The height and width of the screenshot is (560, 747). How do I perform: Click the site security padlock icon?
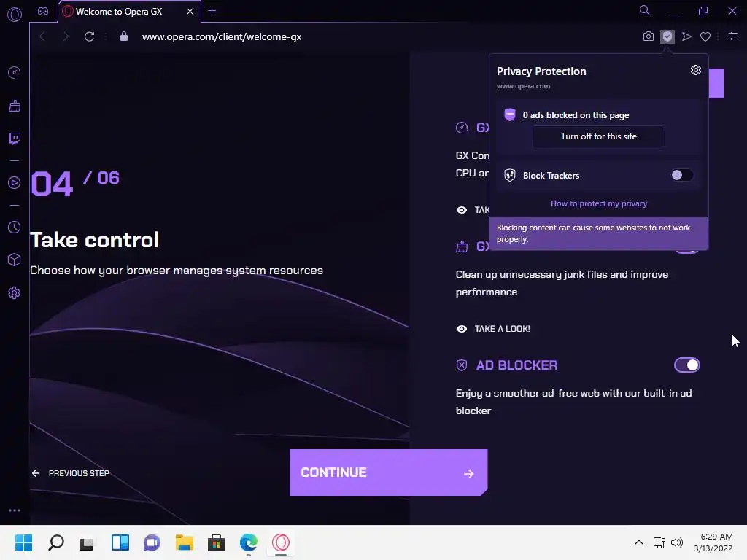[x=124, y=36]
